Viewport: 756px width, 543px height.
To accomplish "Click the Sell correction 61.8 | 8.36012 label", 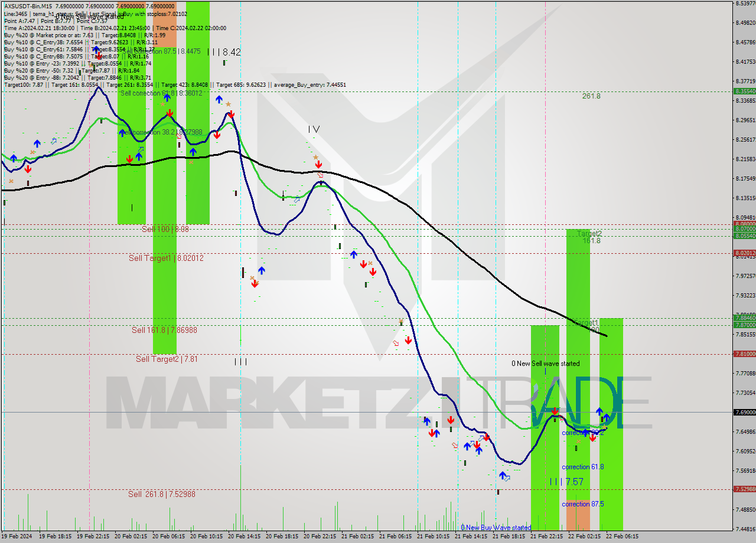I will pos(161,93).
